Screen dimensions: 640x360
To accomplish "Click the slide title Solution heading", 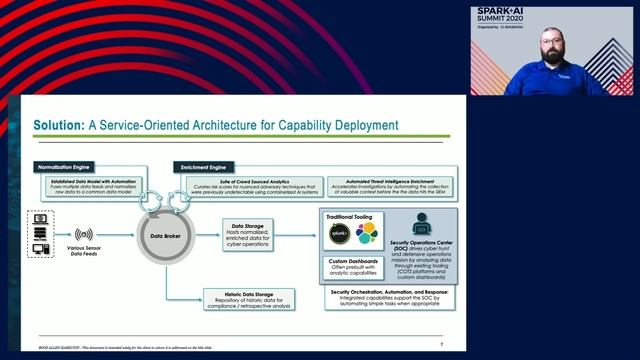I will click(x=216, y=125).
